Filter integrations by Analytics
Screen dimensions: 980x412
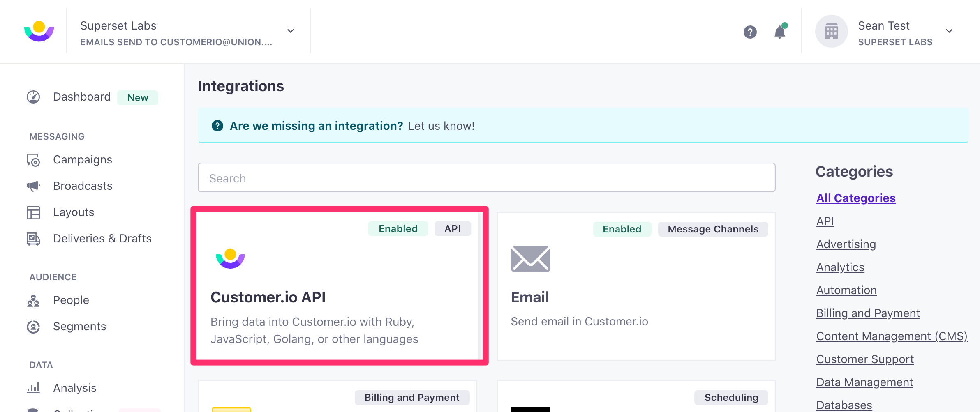click(840, 267)
